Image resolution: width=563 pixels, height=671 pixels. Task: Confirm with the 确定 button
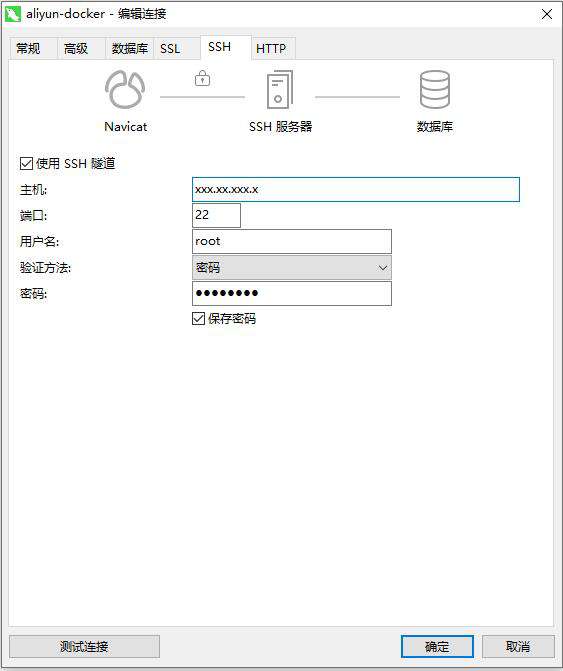click(x=437, y=646)
